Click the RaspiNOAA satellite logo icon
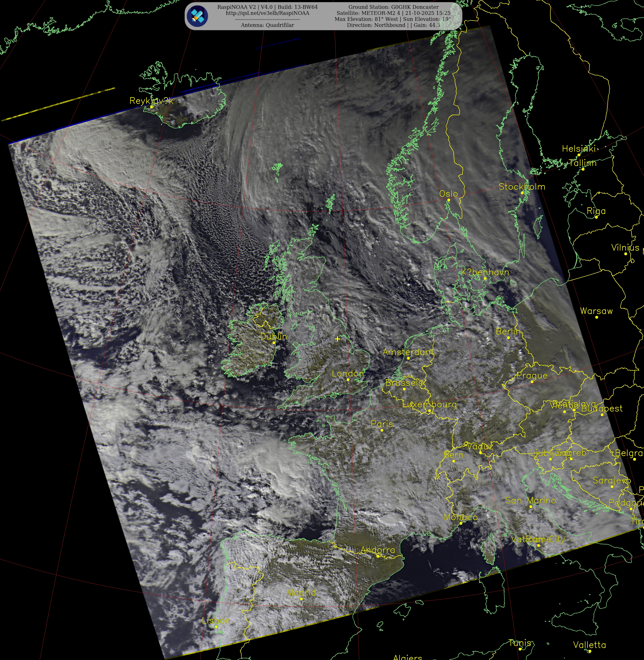Screen dimensions: 644x660 197,16
